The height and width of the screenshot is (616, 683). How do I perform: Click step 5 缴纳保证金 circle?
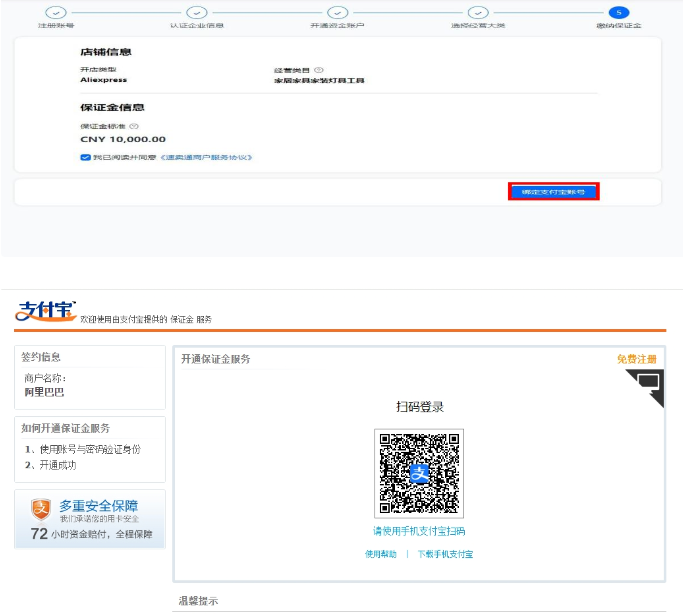tap(620, 12)
